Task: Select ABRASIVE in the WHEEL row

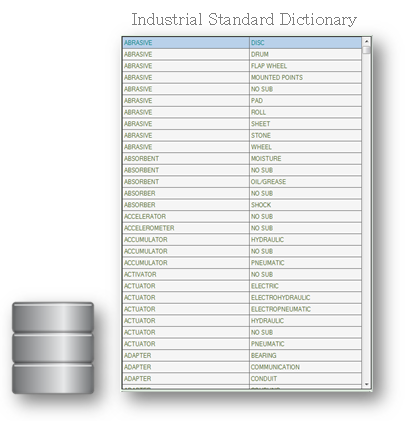Action: [x=186, y=147]
